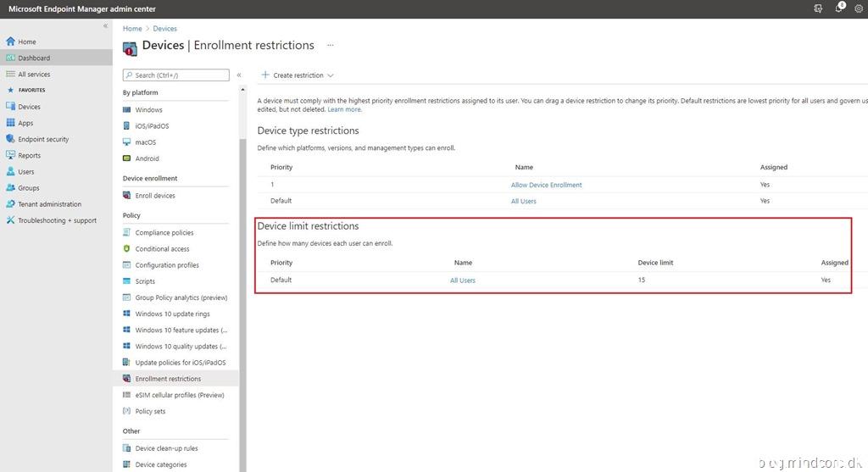Click the notifications bell icon
Screen dimensions: 868x472
coord(839,8)
